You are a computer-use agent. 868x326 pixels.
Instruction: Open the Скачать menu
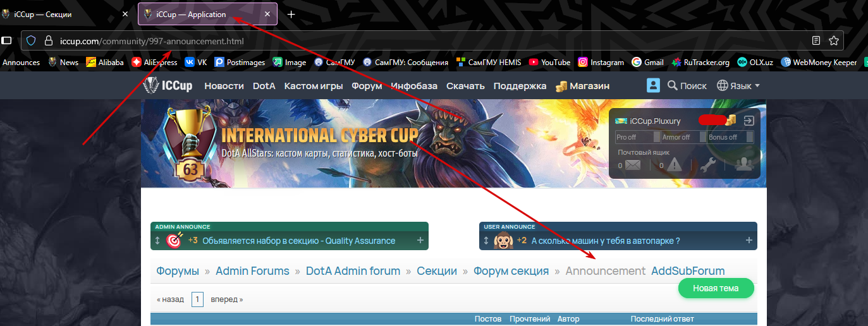pyautogui.click(x=465, y=86)
